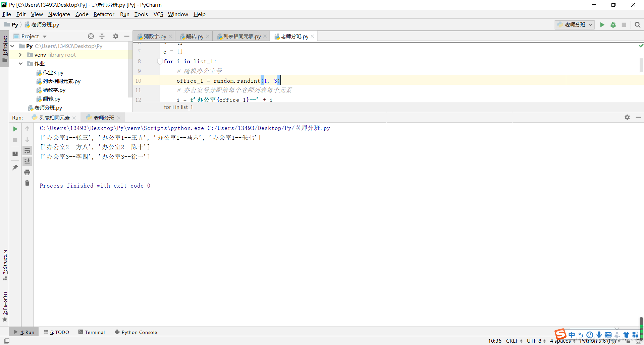The height and width of the screenshot is (345, 644).
Task: Click the Sogou input method S icon
Action: 560,334
